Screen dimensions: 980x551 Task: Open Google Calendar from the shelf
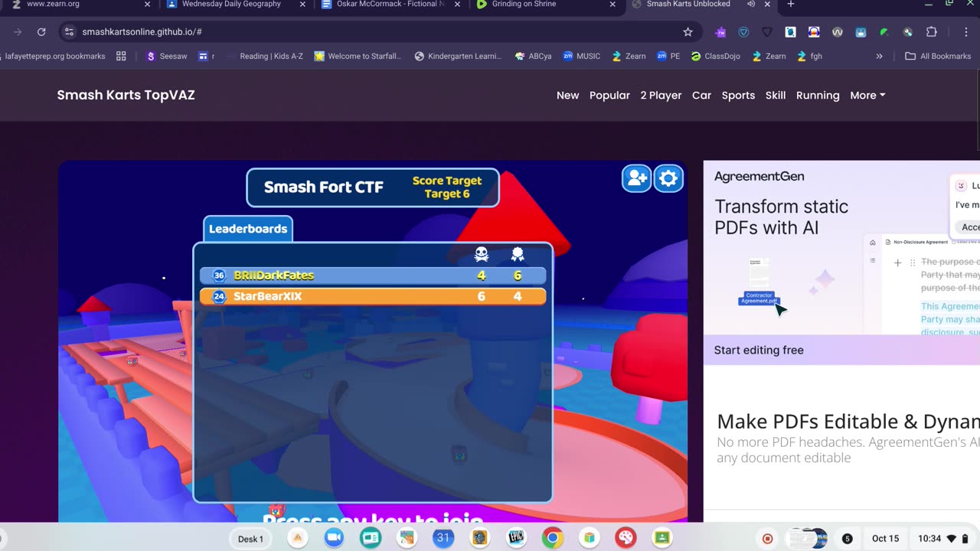coord(443,538)
